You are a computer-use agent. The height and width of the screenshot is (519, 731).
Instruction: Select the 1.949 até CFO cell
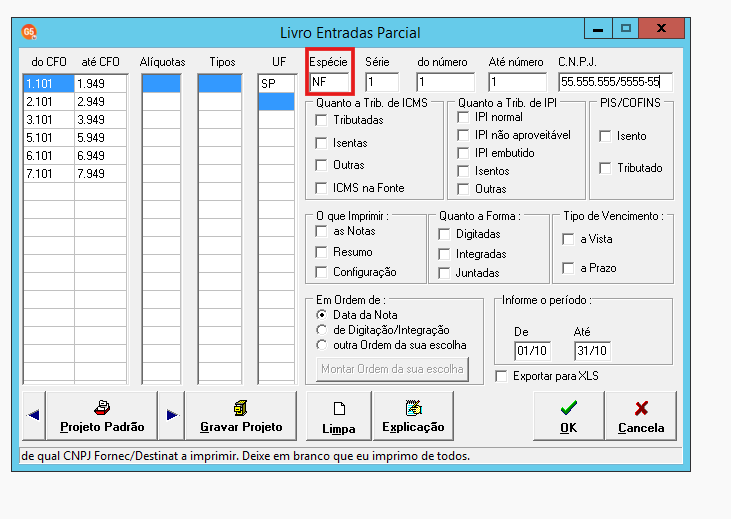[100, 84]
